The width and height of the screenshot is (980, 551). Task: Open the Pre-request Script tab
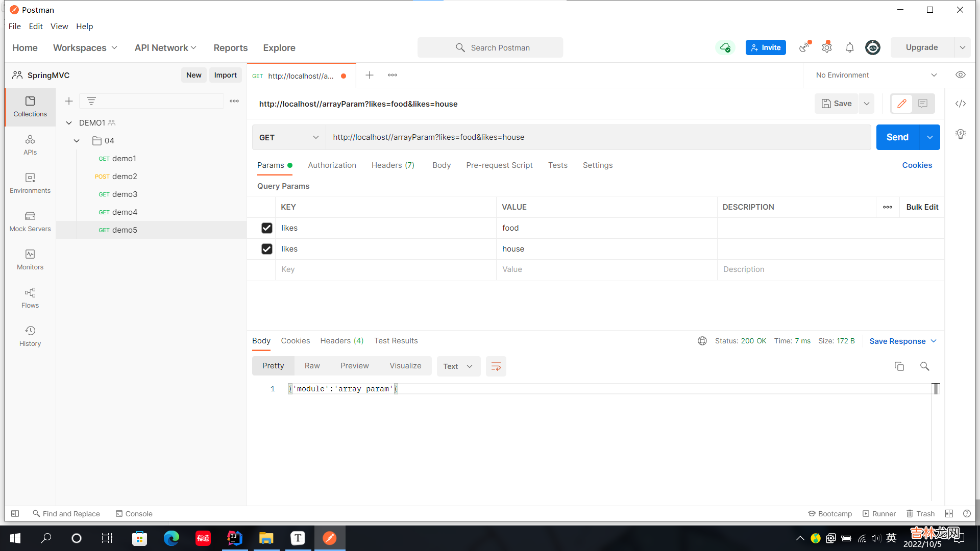(499, 165)
